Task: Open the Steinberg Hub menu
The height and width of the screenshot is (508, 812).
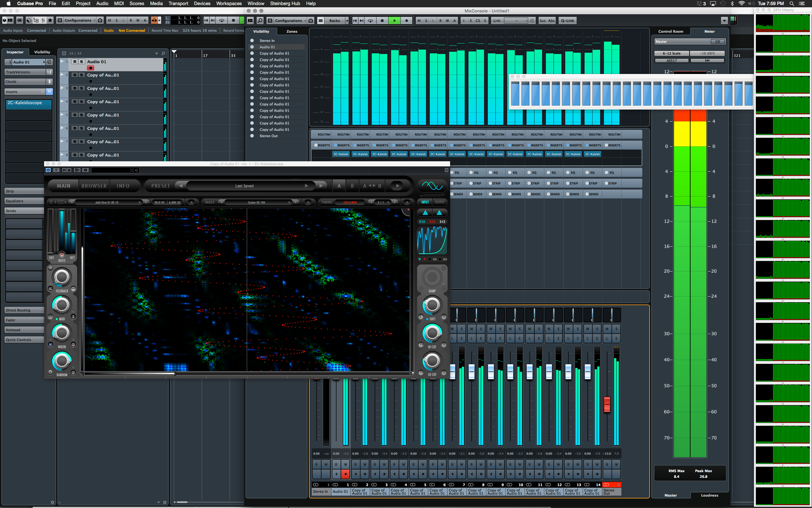Action: click(x=285, y=3)
